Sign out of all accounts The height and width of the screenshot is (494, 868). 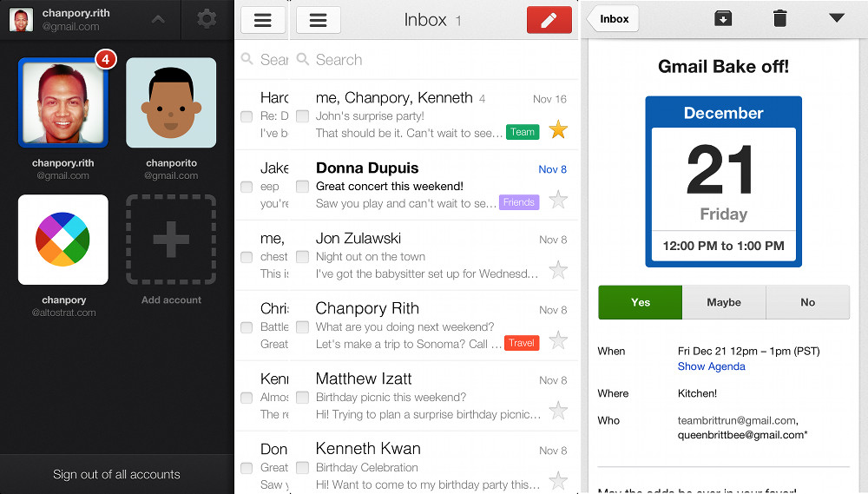(x=117, y=474)
